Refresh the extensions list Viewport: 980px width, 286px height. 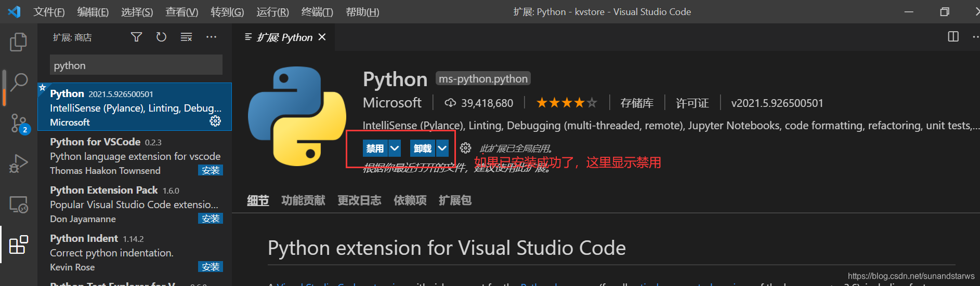click(161, 37)
